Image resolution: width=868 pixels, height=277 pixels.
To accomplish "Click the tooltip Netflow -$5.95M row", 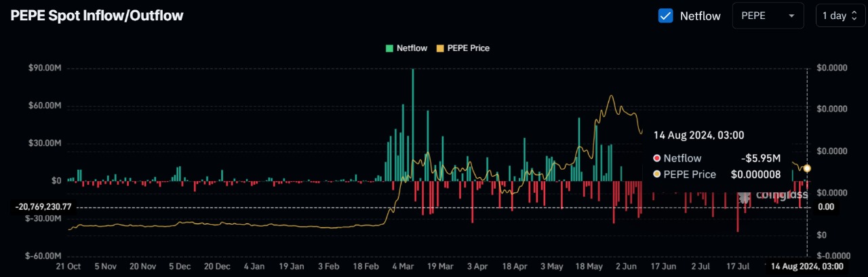I will 717,158.
